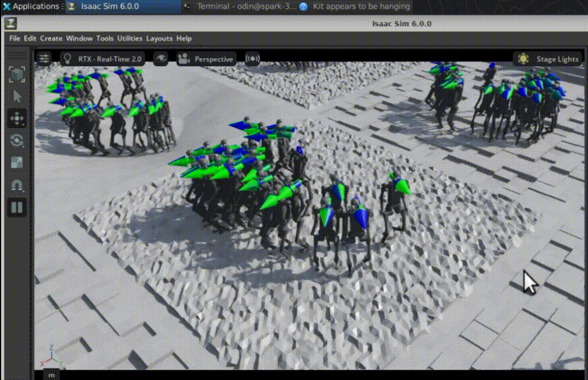Select the Rotate tool

coord(17,141)
